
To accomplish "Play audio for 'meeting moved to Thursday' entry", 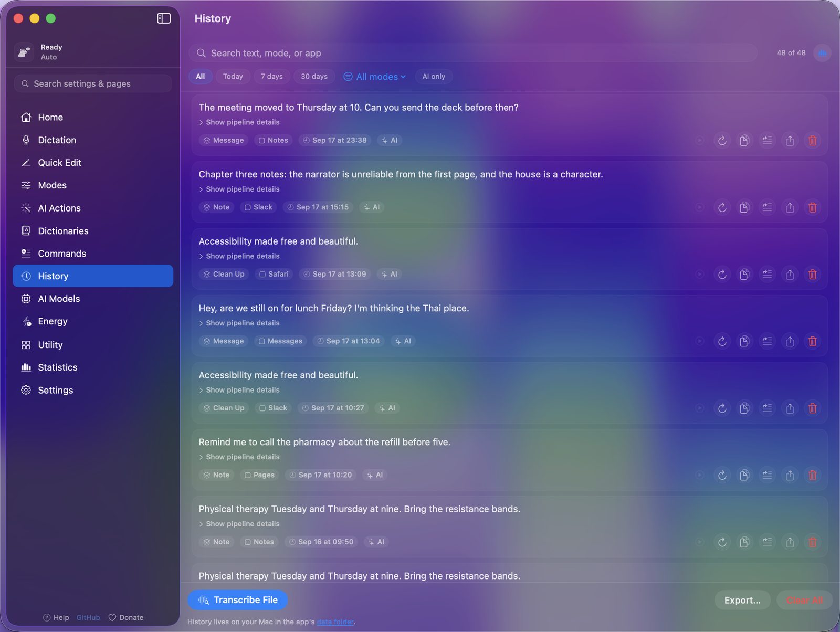I will (x=700, y=141).
